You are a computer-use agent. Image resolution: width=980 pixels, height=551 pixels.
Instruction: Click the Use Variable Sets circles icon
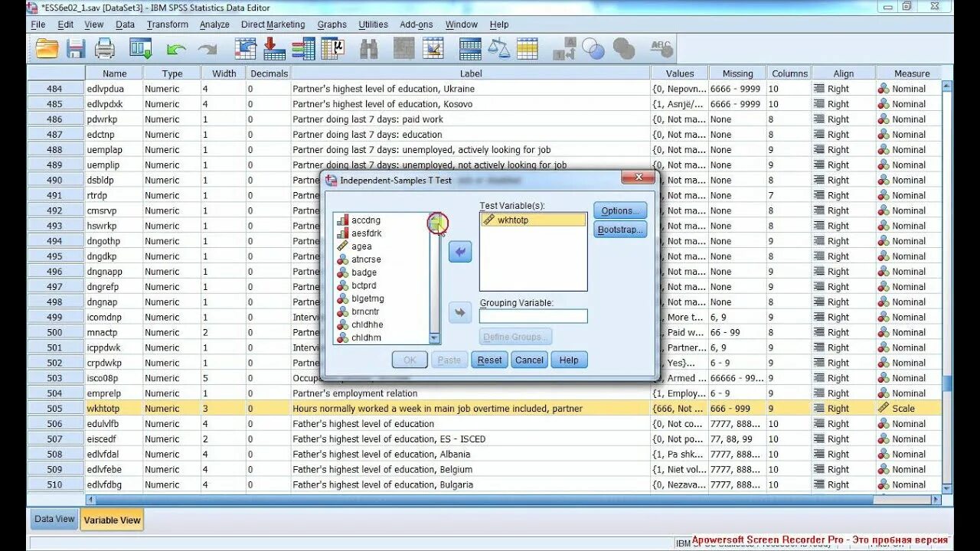(x=593, y=49)
